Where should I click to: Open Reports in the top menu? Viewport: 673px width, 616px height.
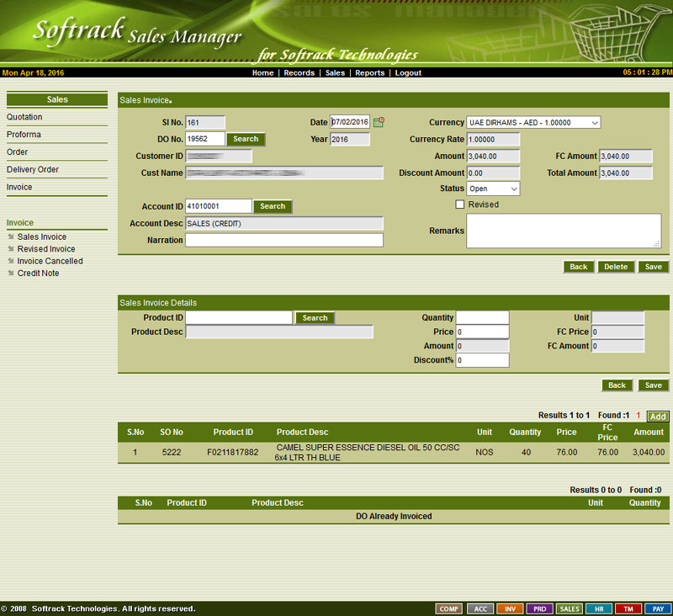(369, 73)
